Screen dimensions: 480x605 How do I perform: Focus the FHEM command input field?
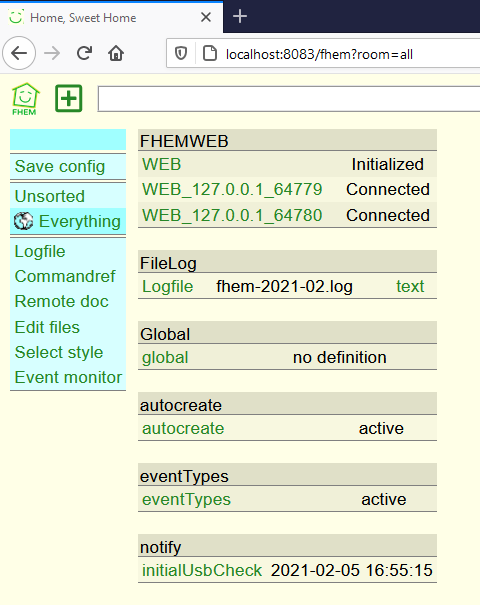pyautogui.click(x=289, y=99)
